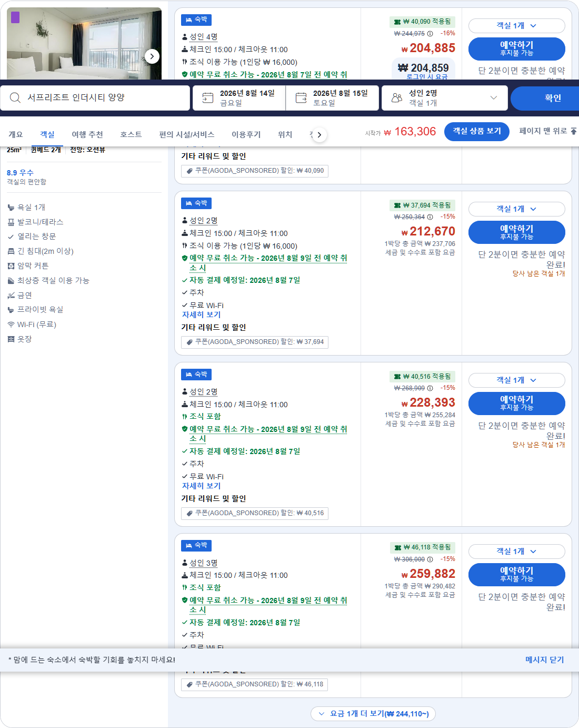Image resolution: width=579 pixels, height=728 pixels.
Task: Click info icon beside ₩306,000 original price
Action: [x=430, y=559]
